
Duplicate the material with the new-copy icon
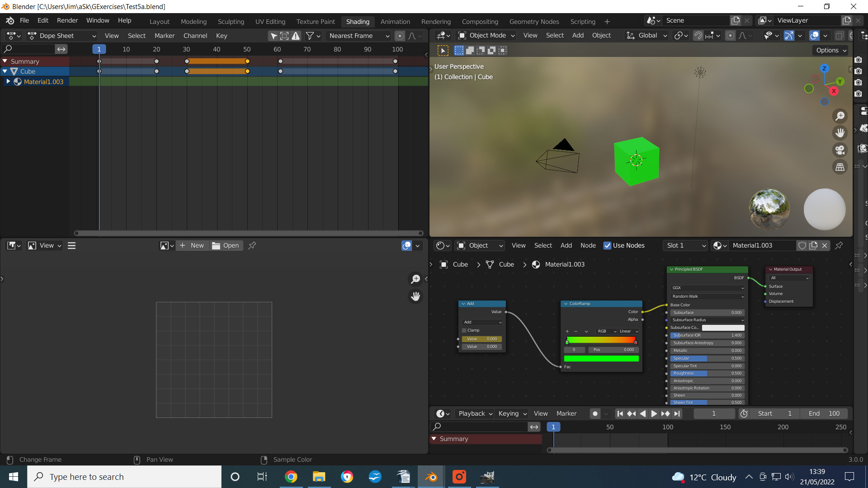point(813,245)
